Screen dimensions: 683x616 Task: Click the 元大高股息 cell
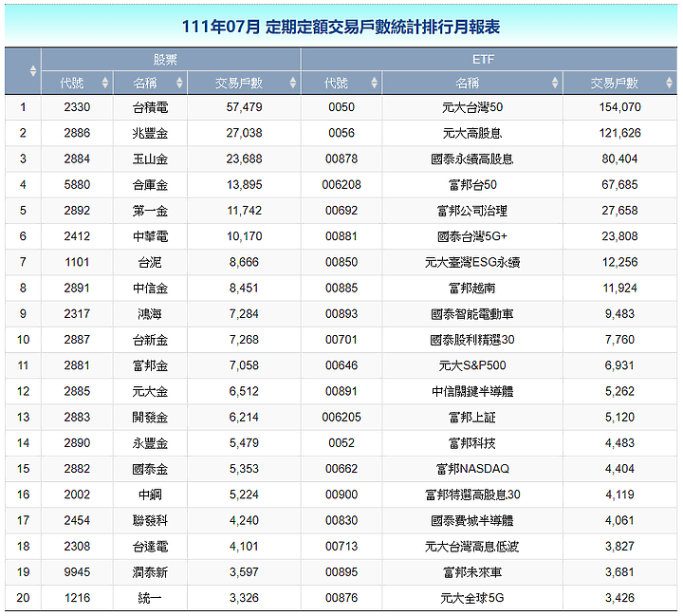coord(472,133)
